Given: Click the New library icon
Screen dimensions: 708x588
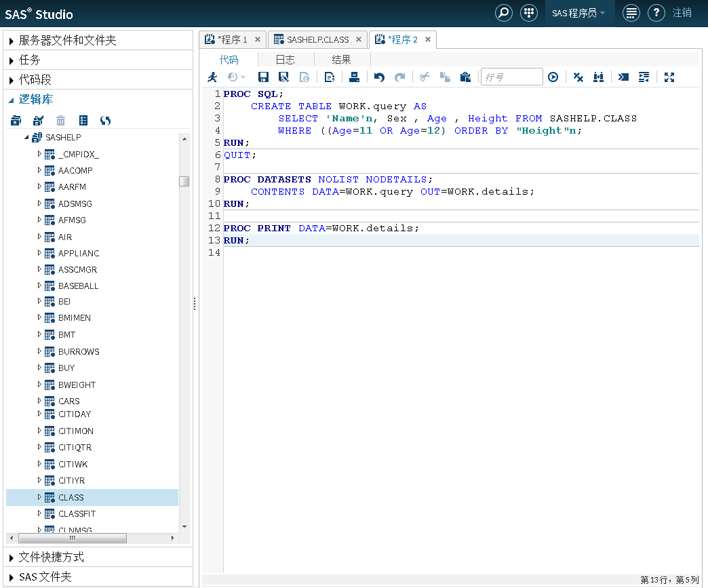Looking at the screenshot, I should click(x=16, y=121).
